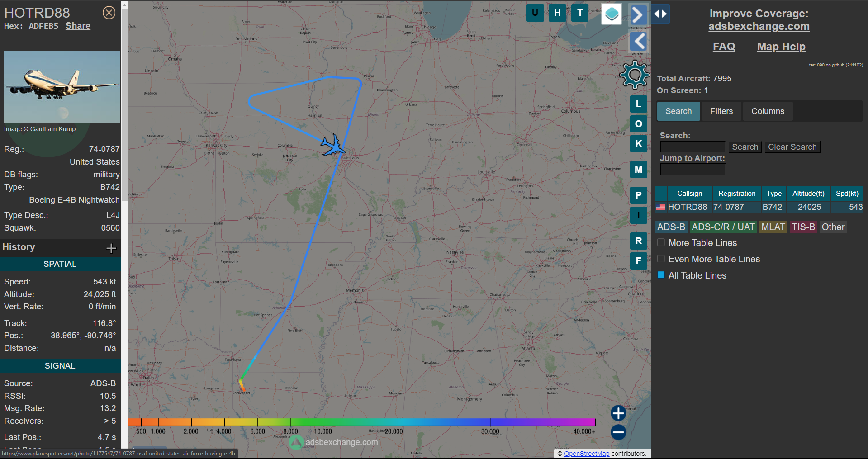Open map settings gear

pyautogui.click(x=635, y=75)
